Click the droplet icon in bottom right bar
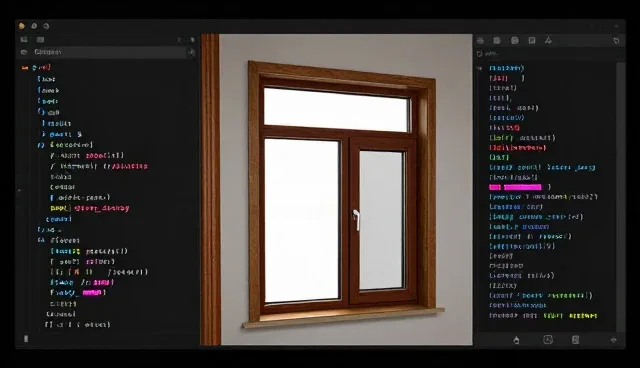640x368 pixels. point(516,340)
